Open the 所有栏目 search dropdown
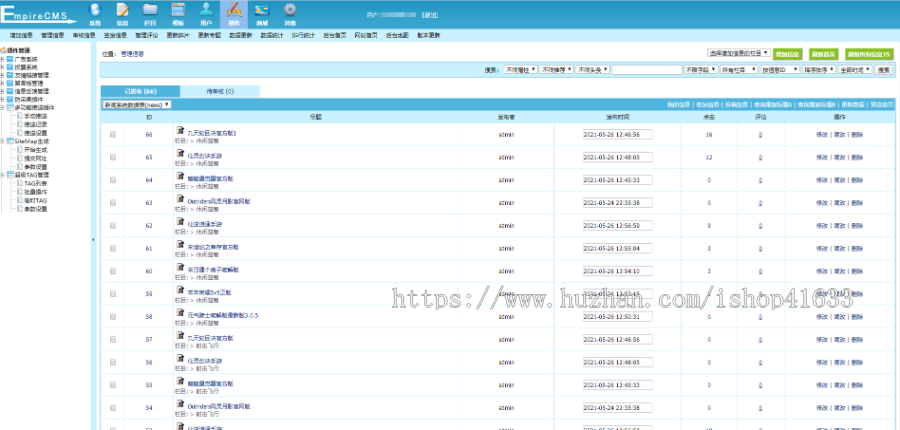 pos(738,70)
